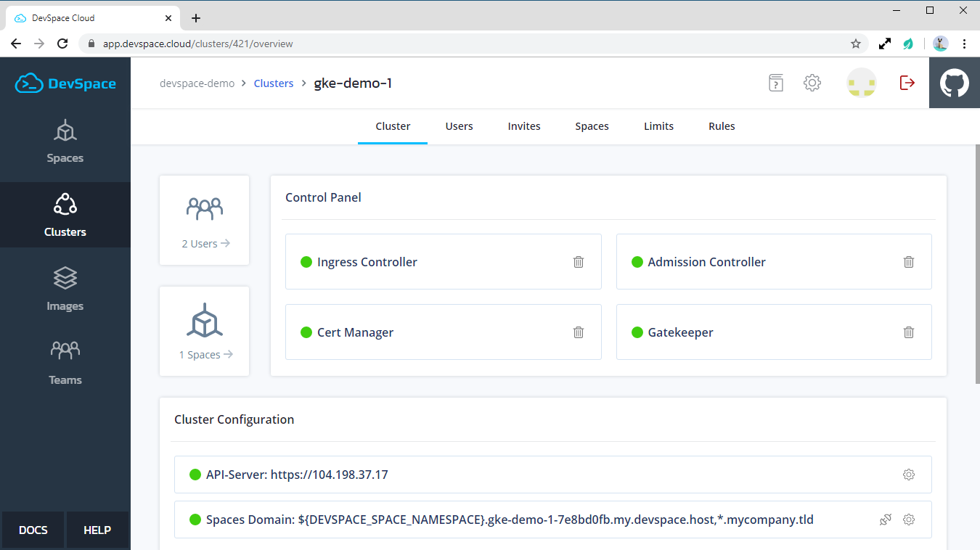Click the Ingress Controller label

click(367, 262)
